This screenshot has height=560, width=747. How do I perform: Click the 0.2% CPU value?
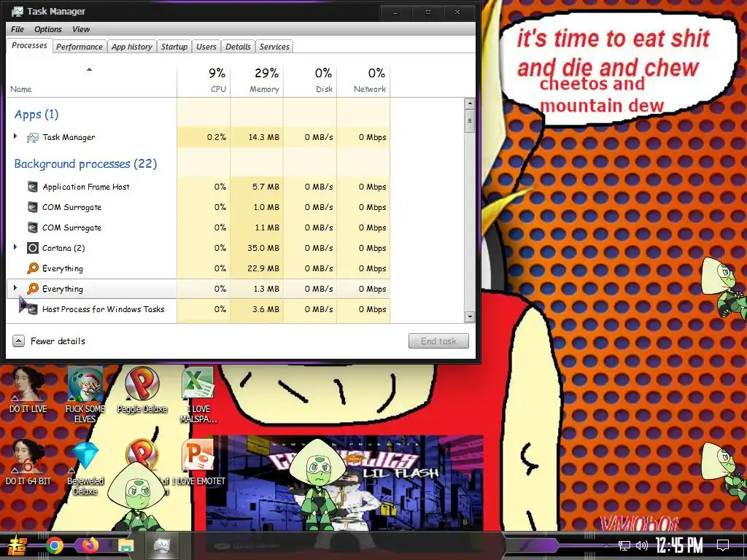(217, 137)
